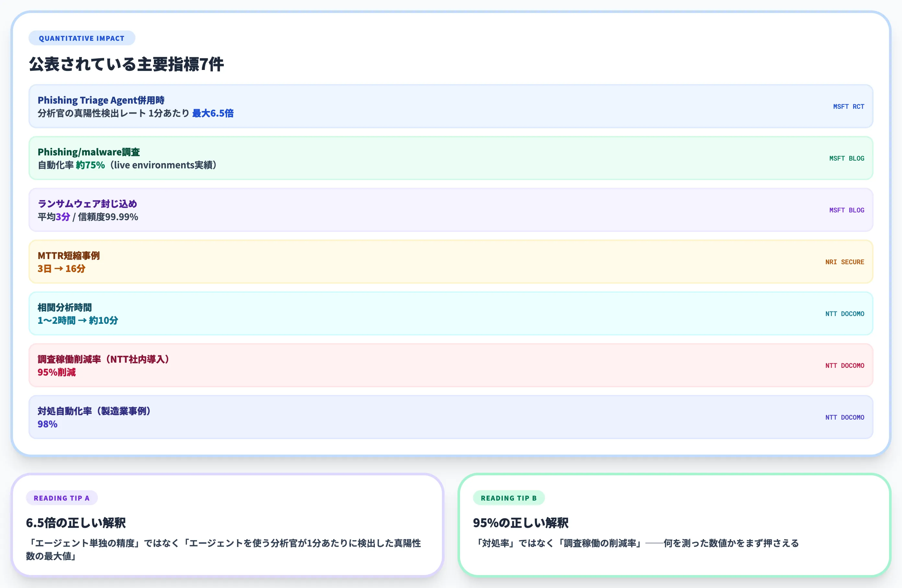
Task: Click the MSFT RCT source tag
Action: point(849,107)
